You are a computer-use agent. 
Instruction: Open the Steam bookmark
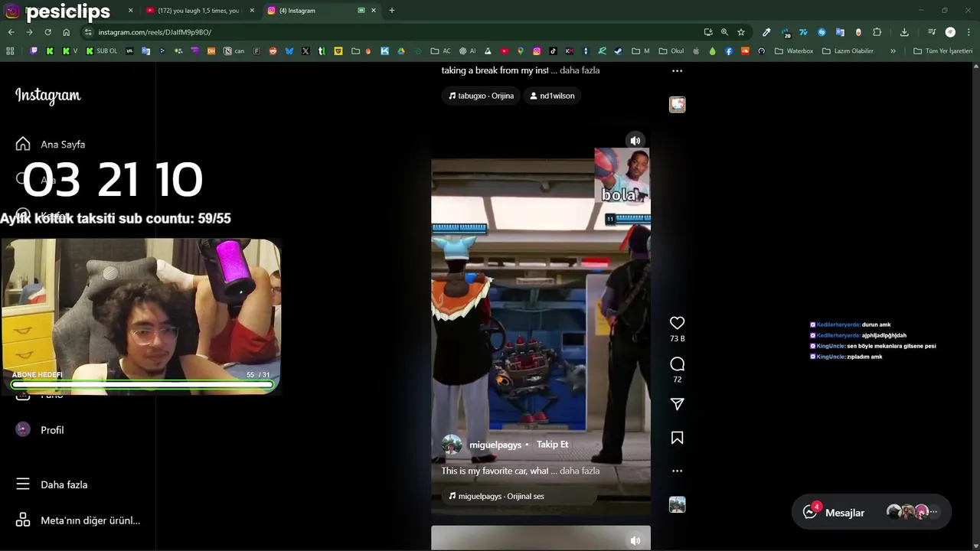pos(618,51)
